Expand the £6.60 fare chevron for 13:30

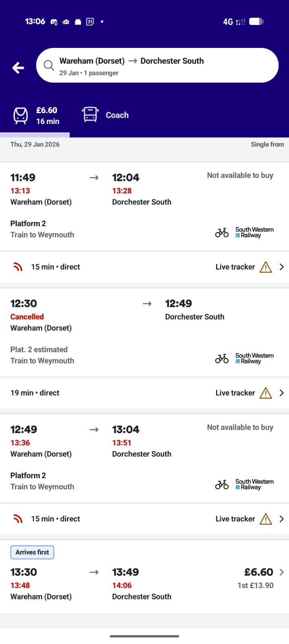[282, 572]
